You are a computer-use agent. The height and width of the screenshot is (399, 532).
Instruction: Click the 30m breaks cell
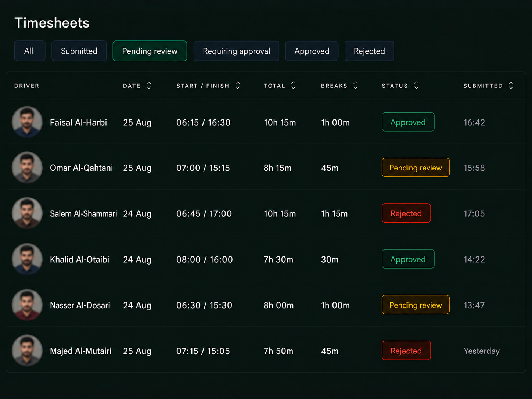pyautogui.click(x=330, y=259)
